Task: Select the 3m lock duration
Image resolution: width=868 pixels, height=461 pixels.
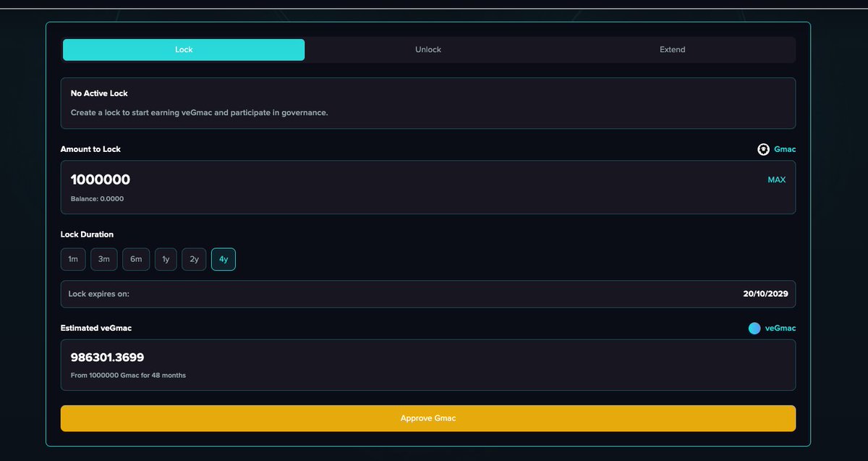Action: (104, 259)
